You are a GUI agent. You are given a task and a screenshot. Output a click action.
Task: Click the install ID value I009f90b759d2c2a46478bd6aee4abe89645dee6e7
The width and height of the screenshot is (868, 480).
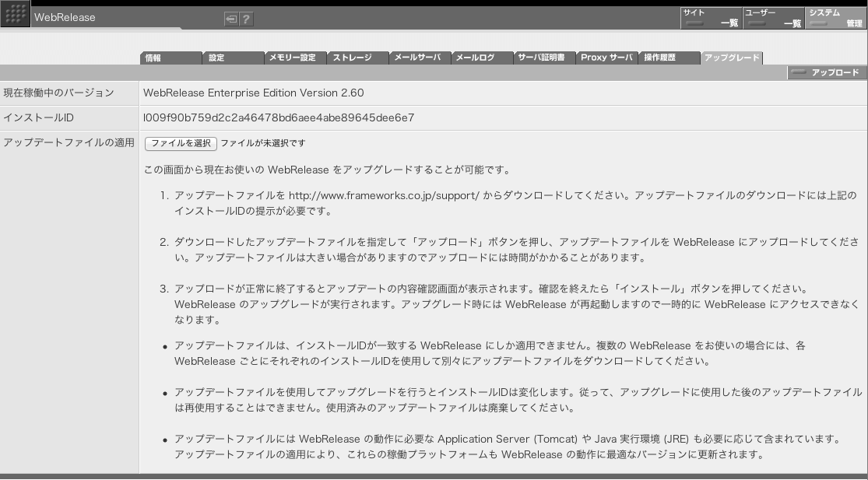click(279, 117)
